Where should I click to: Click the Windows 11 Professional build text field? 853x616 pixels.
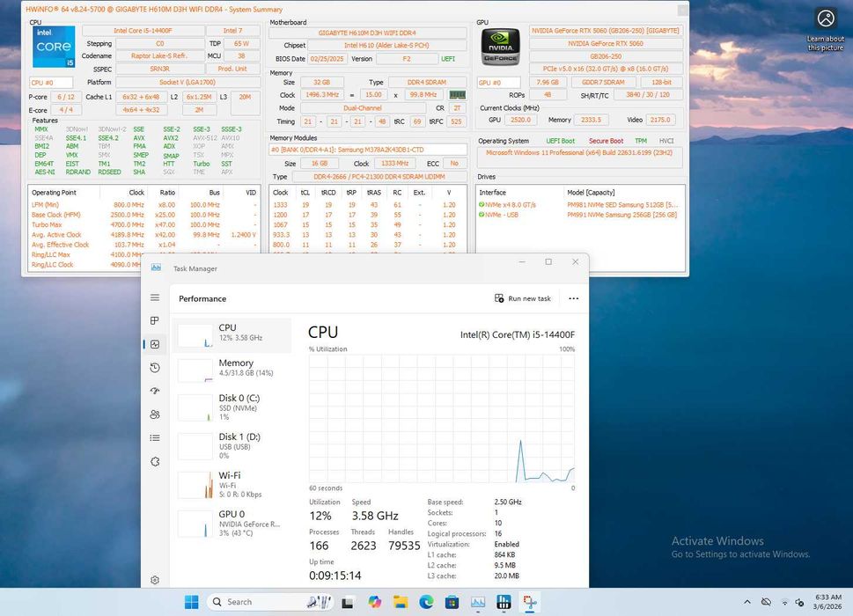(580, 158)
